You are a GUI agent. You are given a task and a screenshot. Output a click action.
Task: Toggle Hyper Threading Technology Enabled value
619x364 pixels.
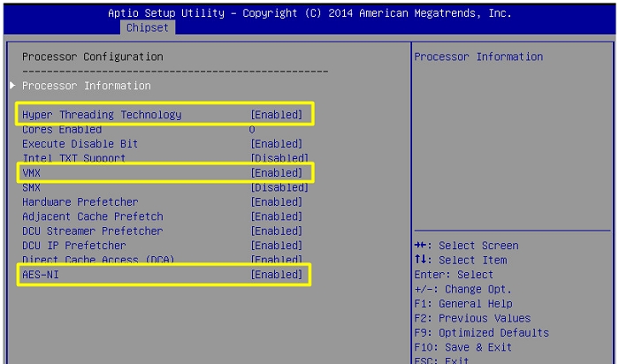point(277,115)
